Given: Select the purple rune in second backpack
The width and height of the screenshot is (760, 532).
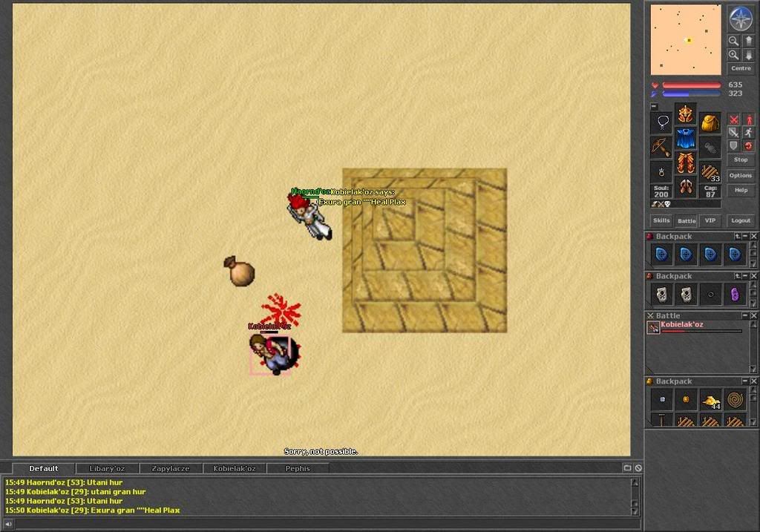Looking at the screenshot, I should 736,294.
